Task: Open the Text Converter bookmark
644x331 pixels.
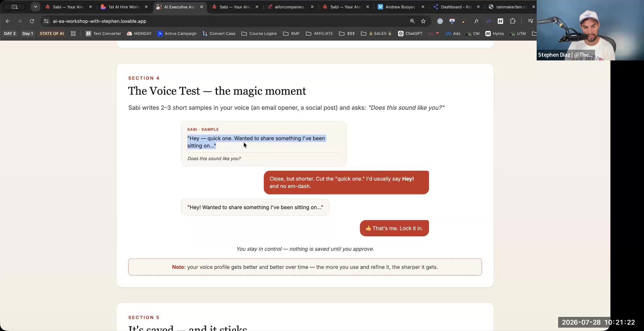Action: (x=104, y=34)
